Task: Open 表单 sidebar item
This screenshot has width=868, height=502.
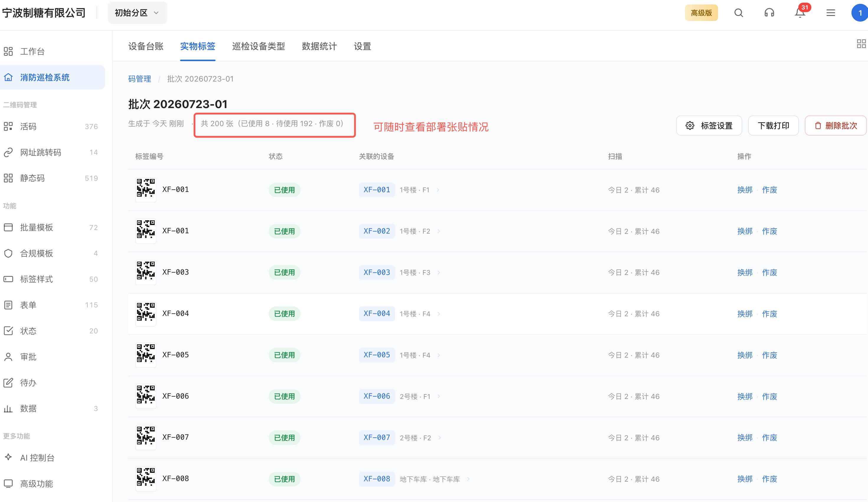Action: coord(52,305)
